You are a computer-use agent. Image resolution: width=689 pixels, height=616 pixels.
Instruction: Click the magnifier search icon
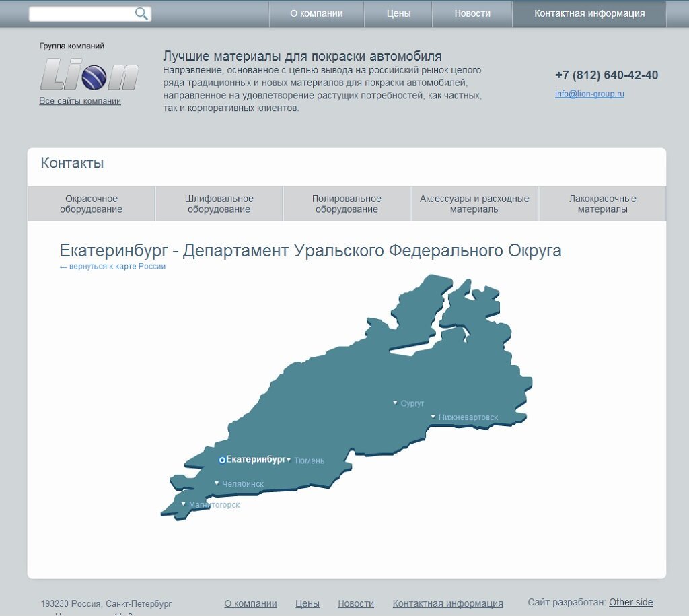(x=141, y=13)
